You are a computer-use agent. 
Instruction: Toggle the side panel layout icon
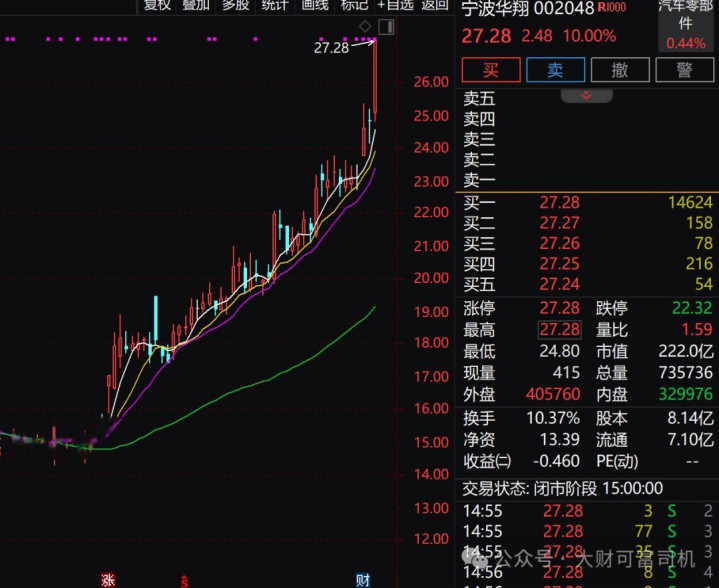386,27
